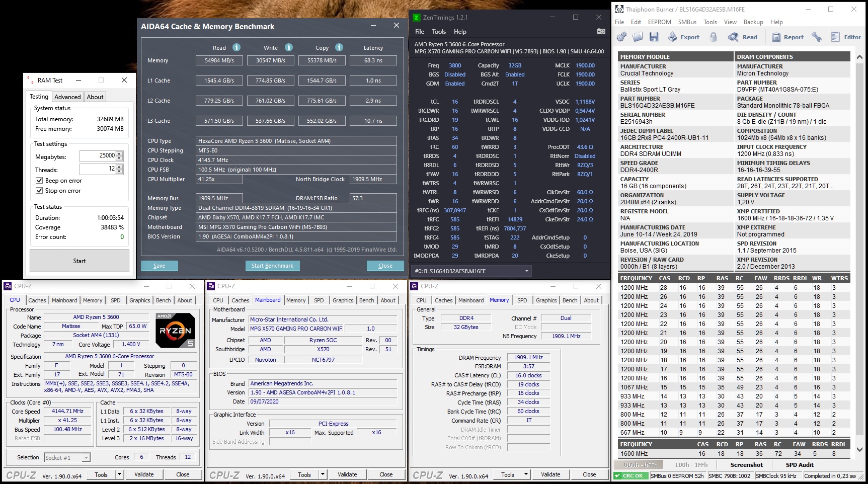The width and height of the screenshot is (868, 484).
Task: Click the wrench icon in Thaiphoon Burner toolbar
Action: click(817, 37)
